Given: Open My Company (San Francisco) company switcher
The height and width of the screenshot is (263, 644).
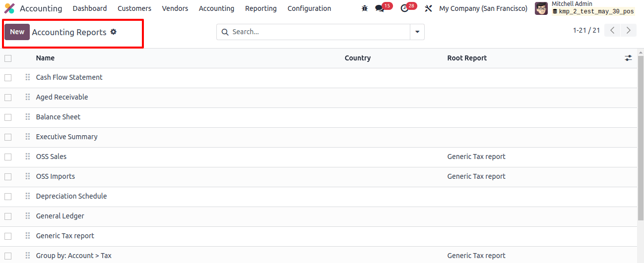Looking at the screenshot, I should [483, 8].
